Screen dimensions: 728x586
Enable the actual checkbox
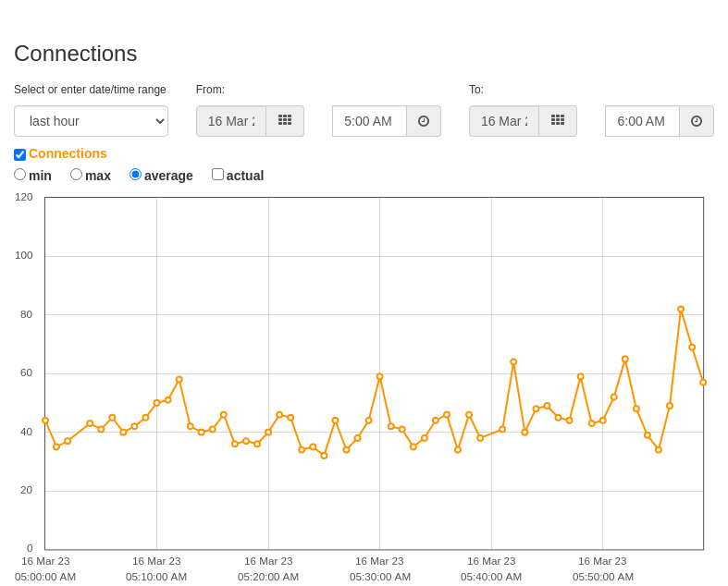coord(217,175)
